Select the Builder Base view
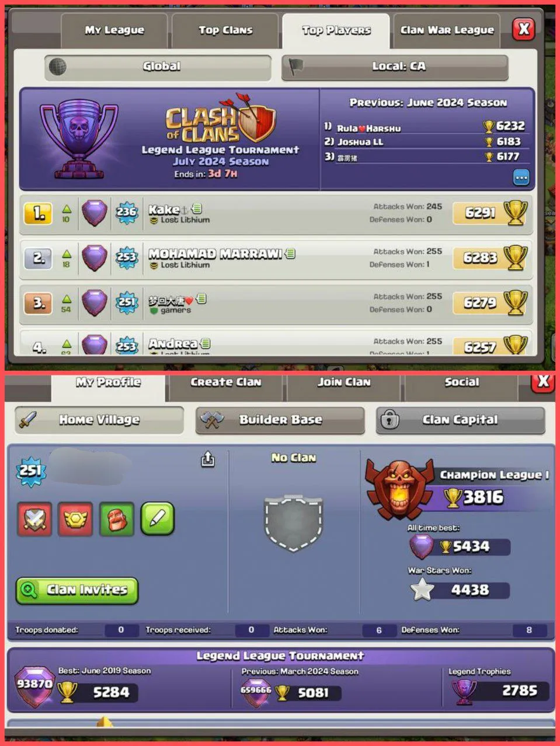 280,420
